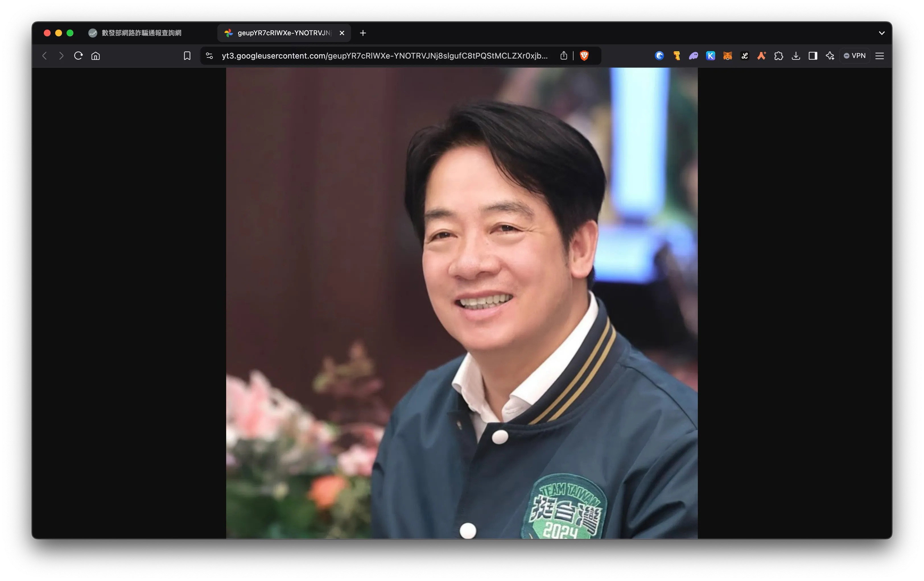Open the Brave Shields lion panel

click(x=584, y=56)
